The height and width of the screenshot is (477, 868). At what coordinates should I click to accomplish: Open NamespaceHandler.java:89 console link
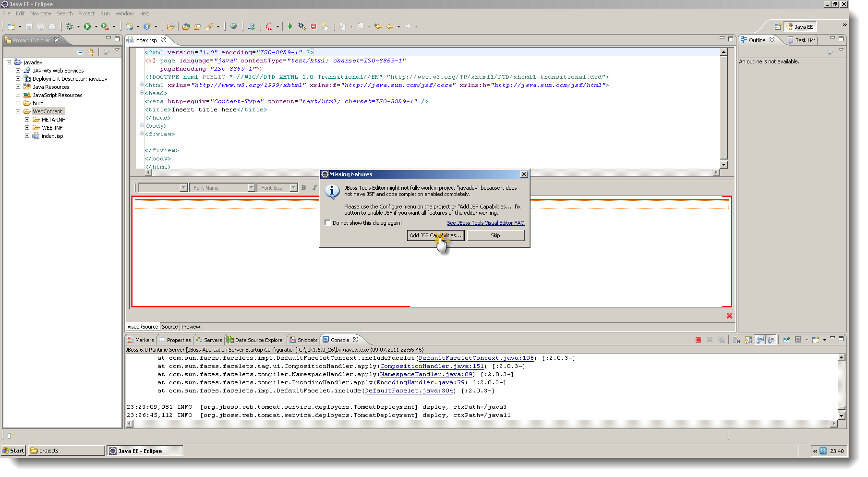point(426,374)
